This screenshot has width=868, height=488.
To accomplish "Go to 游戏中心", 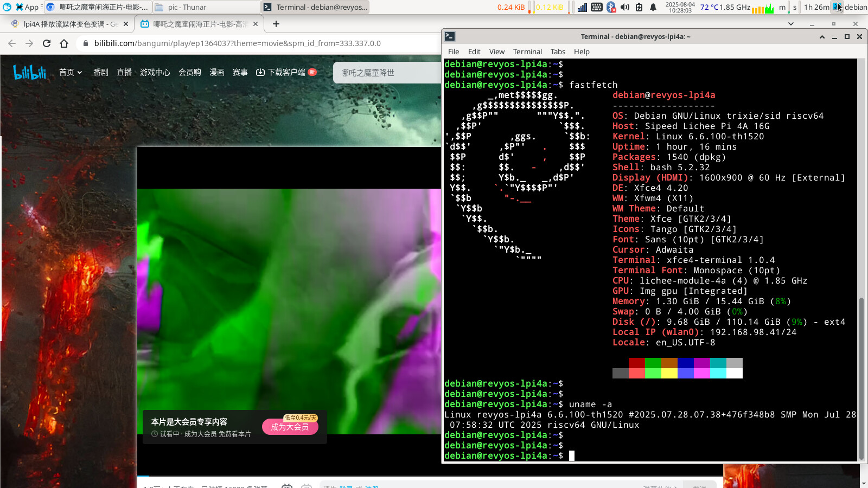I will pos(155,72).
